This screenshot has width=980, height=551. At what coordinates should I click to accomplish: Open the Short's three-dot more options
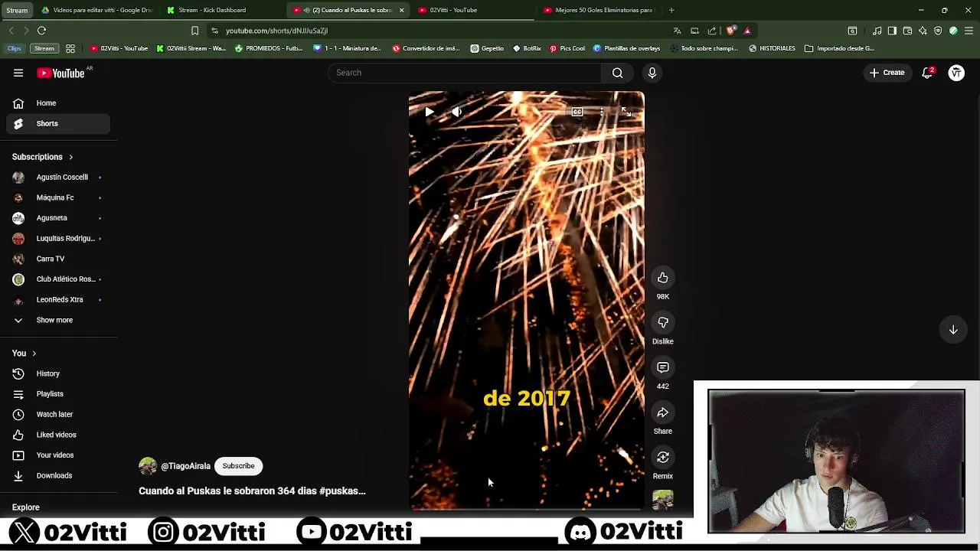602,112
